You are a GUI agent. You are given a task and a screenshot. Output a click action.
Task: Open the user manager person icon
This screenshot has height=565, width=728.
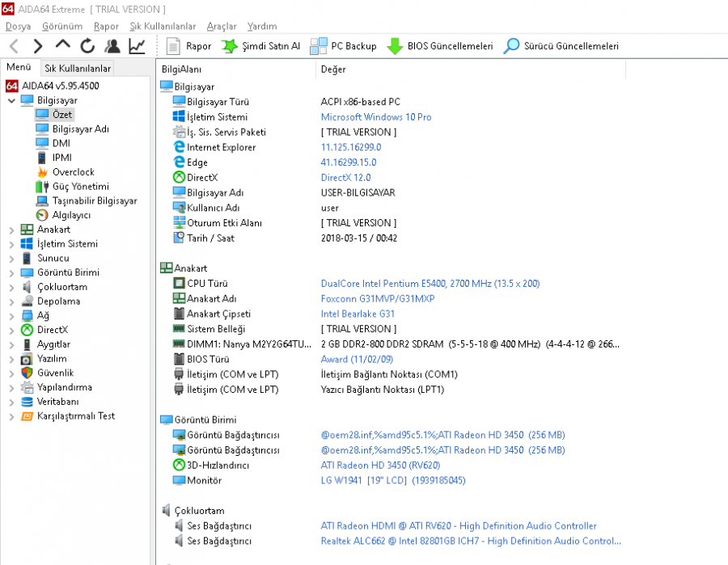tap(112, 46)
